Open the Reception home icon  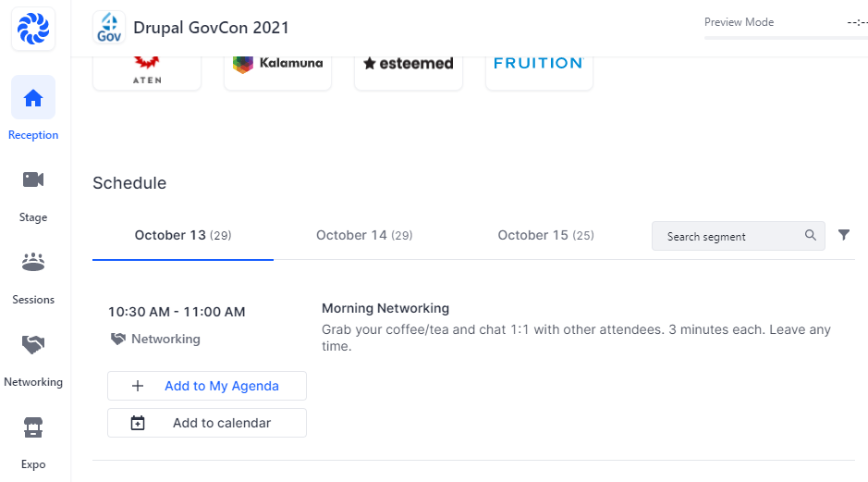click(x=33, y=98)
